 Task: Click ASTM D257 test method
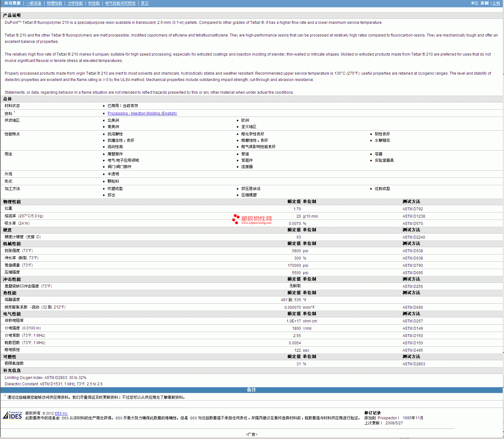(x=412, y=321)
